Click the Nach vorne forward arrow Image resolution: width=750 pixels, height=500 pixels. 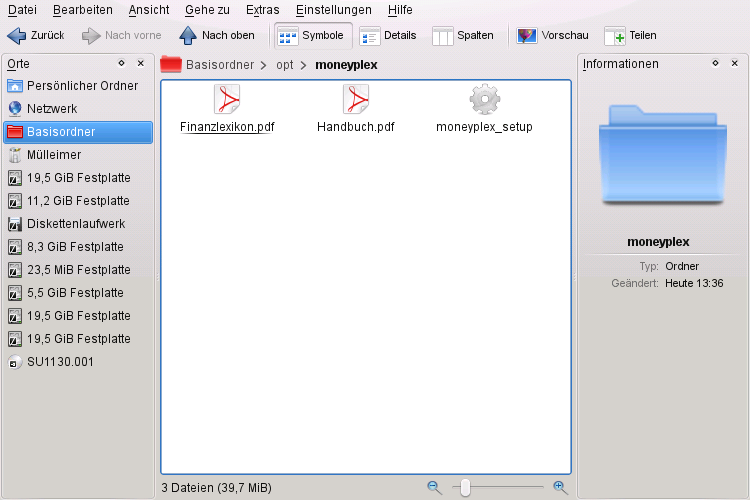121,35
